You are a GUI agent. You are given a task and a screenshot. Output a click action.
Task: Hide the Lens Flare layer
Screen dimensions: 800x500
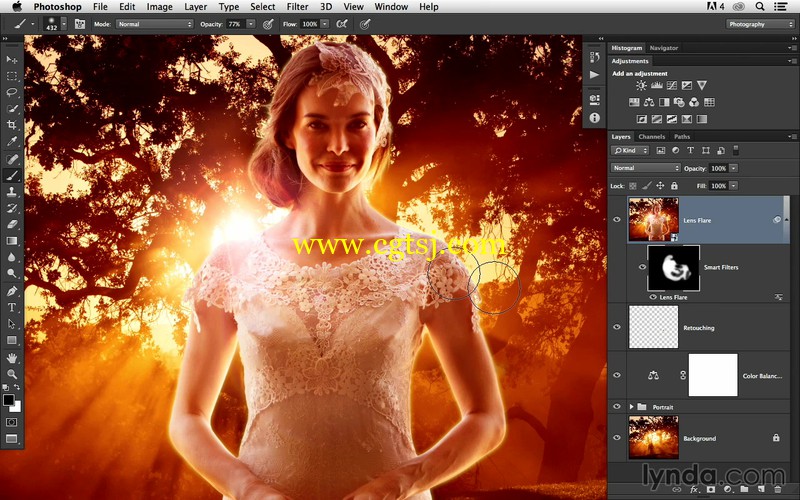click(616, 220)
